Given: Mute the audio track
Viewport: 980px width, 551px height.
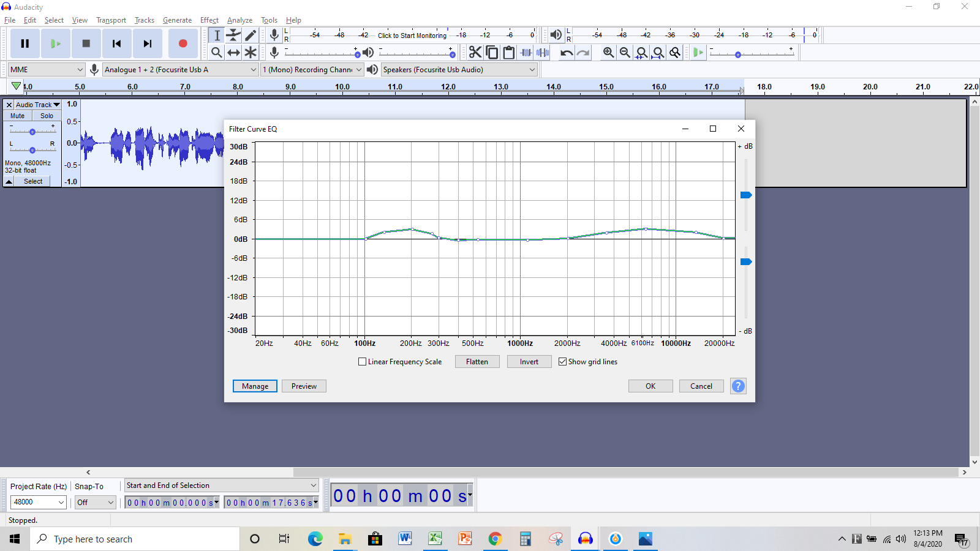Looking at the screenshot, I should [x=18, y=116].
